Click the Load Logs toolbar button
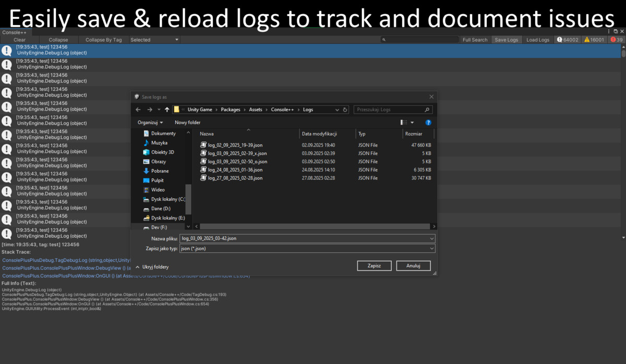Screen dimensions: 626x364 point(538,40)
